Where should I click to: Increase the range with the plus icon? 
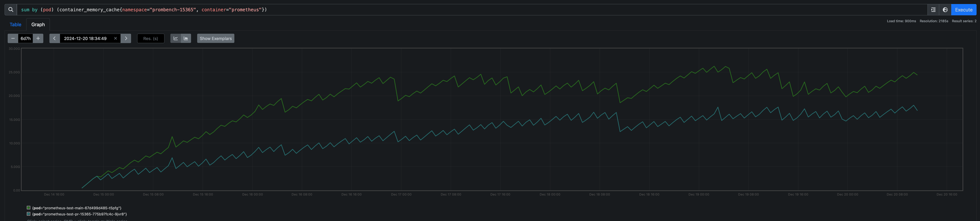coord(38,38)
